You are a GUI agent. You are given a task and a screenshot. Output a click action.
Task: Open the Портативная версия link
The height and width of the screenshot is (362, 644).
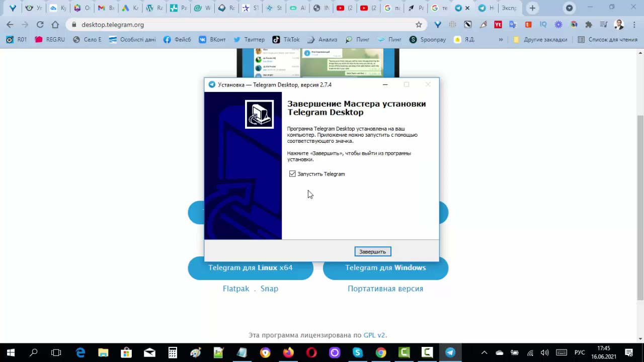point(385,289)
